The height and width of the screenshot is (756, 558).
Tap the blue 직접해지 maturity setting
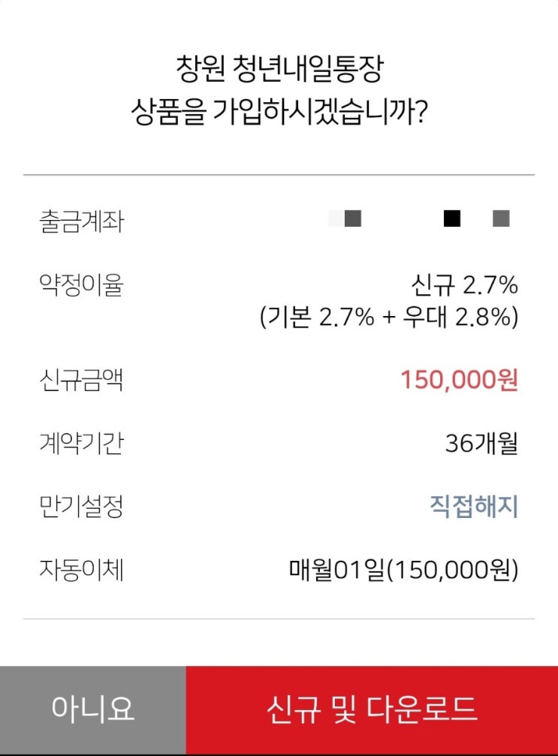click(474, 506)
